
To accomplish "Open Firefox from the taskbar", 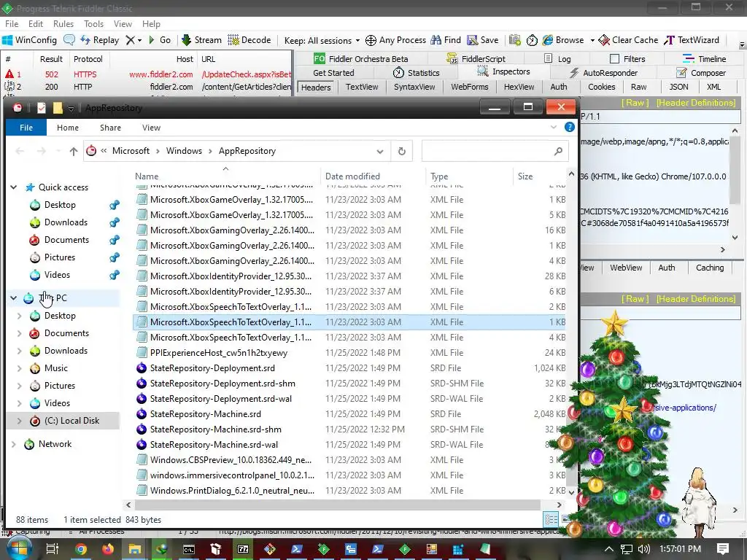I will pos(108,550).
